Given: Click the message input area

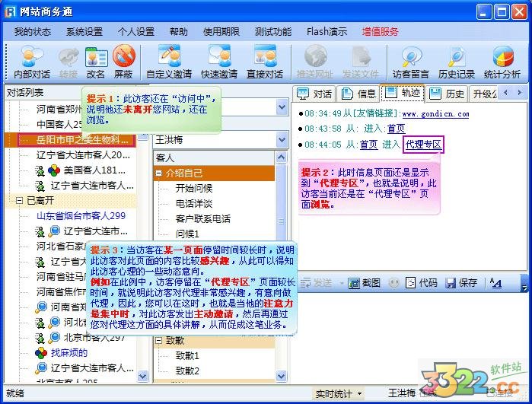Looking at the screenshot, I should click(409, 337).
